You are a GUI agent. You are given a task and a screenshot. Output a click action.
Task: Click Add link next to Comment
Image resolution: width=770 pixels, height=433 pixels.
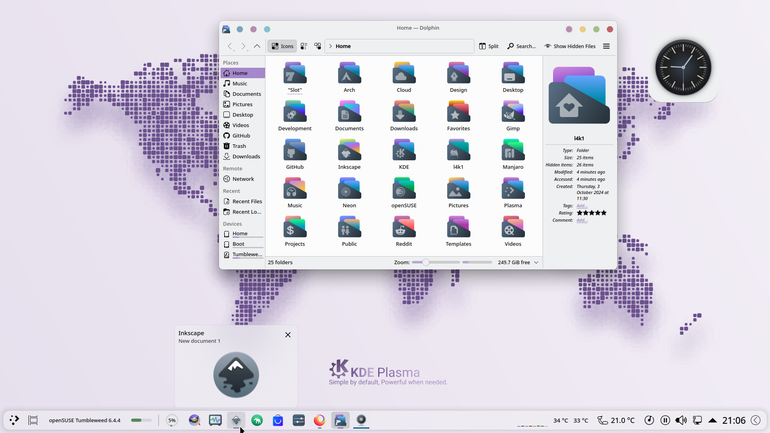click(x=581, y=220)
